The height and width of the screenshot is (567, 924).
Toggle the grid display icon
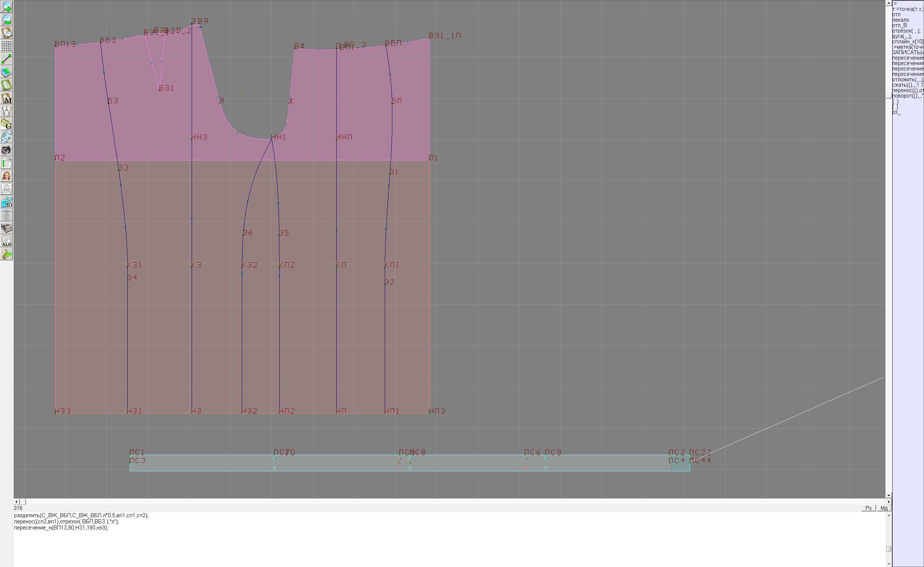coord(6,46)
